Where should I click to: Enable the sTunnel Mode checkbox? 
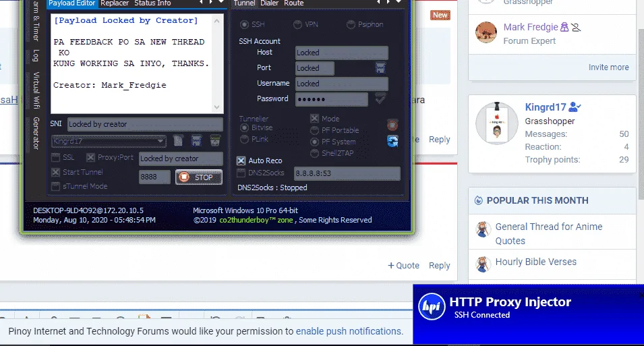[x=55, y=187]
